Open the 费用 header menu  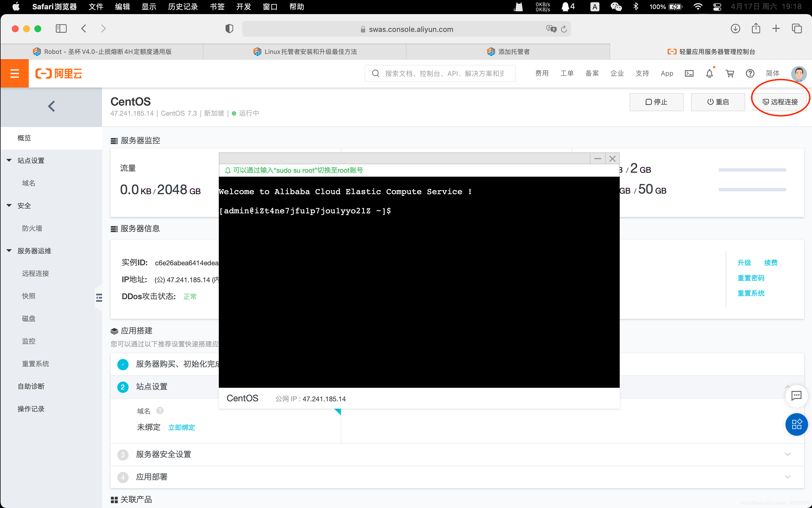coord(542,73)
